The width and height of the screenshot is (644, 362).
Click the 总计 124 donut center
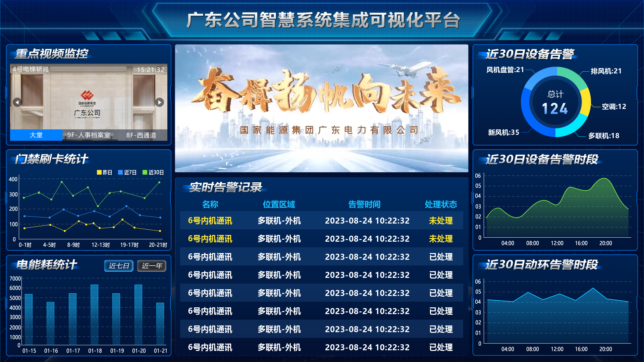point(555,102)
